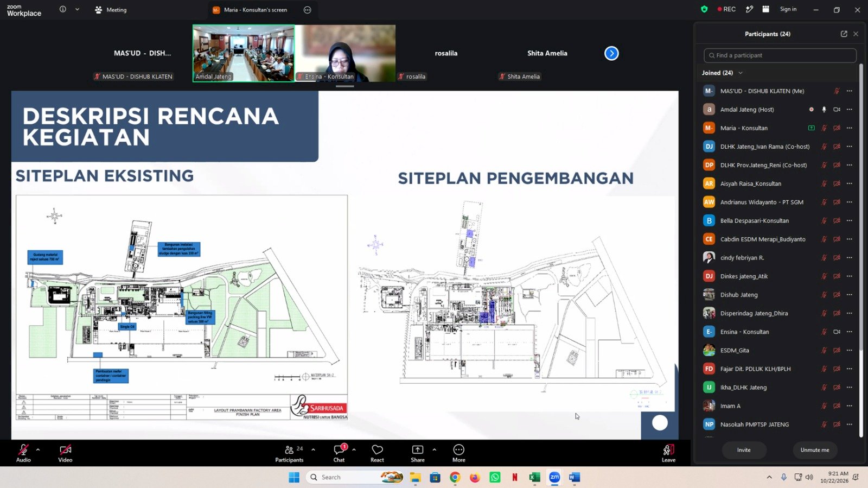Select Ensina - Konsultan video thumbnail
Viewport: 868px width, 488px height.
click(345, 53)
